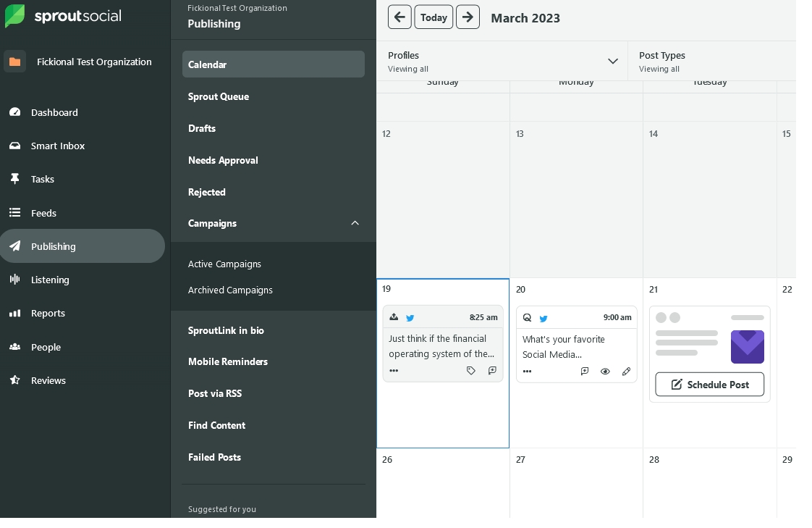Click the edit pencil on the 9:00 am post
This screenshot has width=812, height=528.
627,372
